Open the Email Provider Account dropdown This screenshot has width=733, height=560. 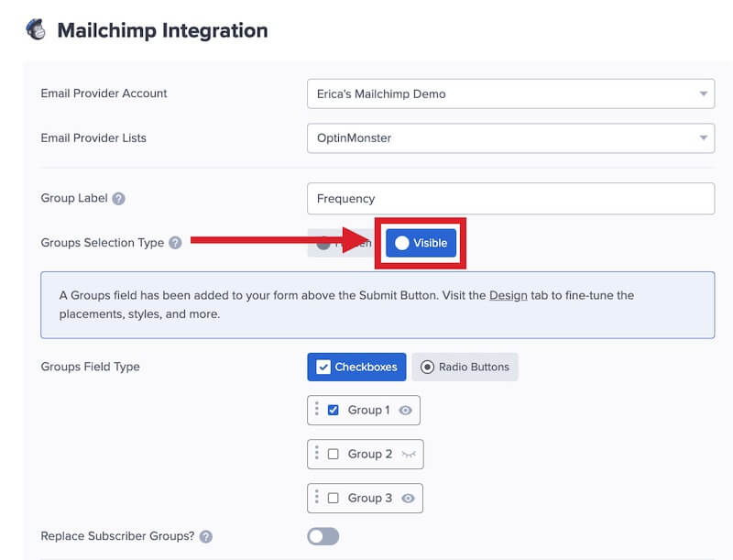click(x=510, y=93)
